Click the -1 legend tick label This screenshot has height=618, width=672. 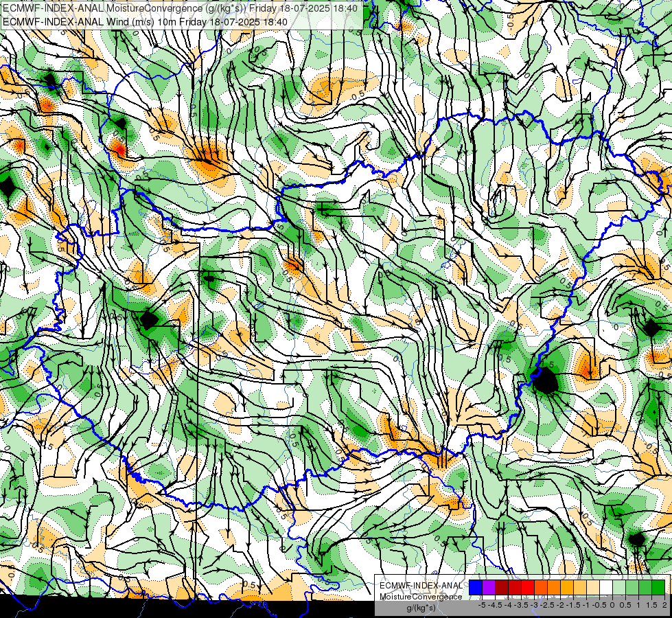586,605
